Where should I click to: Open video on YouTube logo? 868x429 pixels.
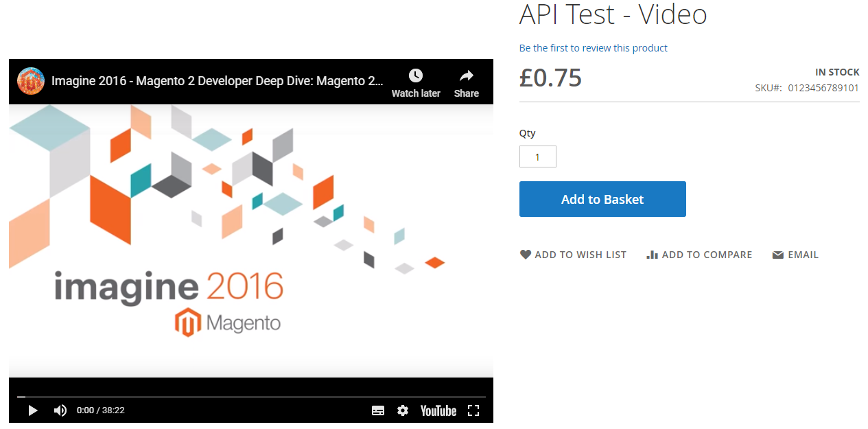[438, 410]
